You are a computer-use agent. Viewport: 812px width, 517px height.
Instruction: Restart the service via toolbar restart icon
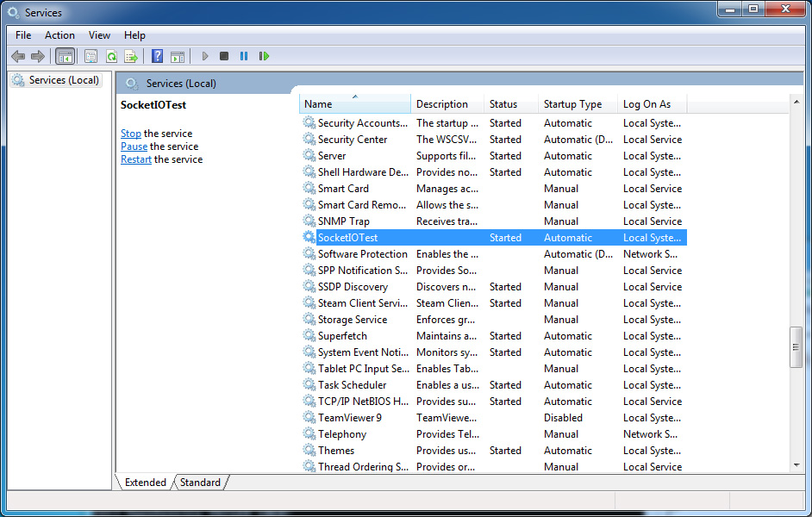pos(264,55)
